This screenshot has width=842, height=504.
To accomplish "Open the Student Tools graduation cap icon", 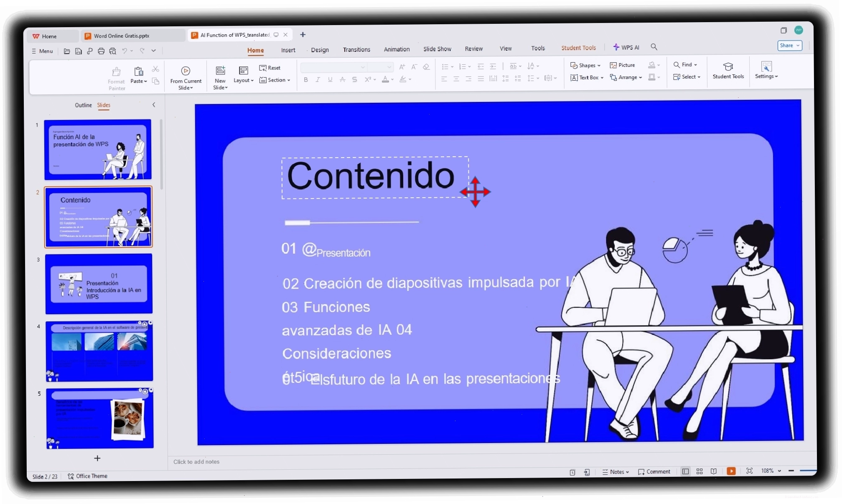I will pyautogui.click(x=728, y=67).
